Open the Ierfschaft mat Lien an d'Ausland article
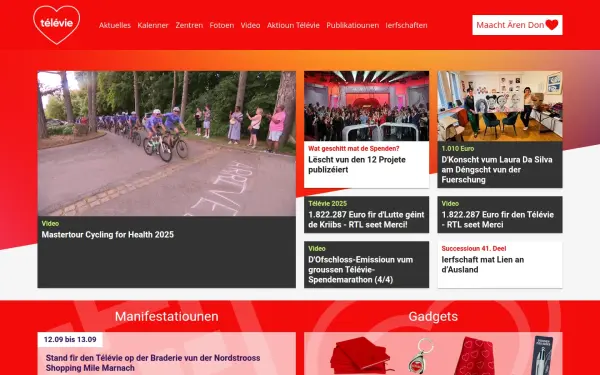Viewport: 600px width, 375px height. (483, 264)
